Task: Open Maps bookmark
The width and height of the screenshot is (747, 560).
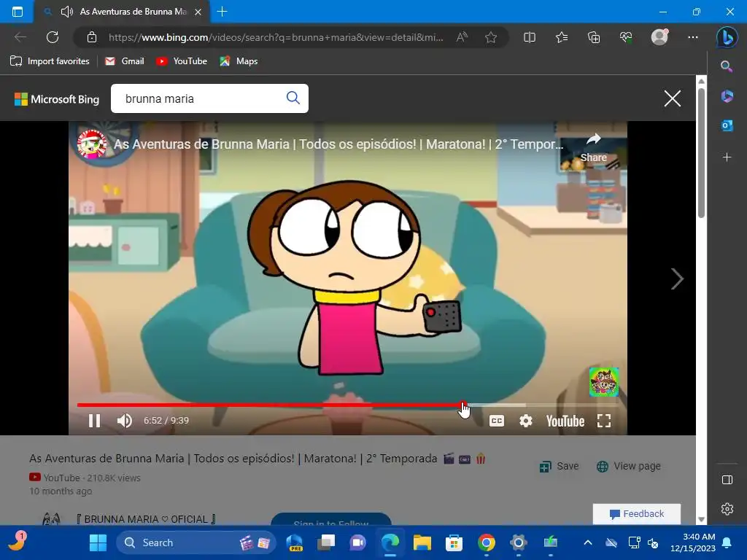Action: click(239, 61)
